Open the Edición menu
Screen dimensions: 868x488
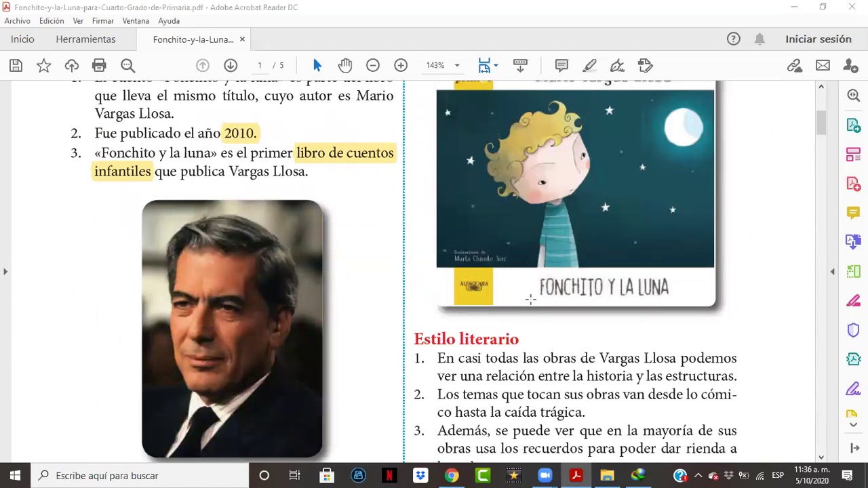point(52,21)
